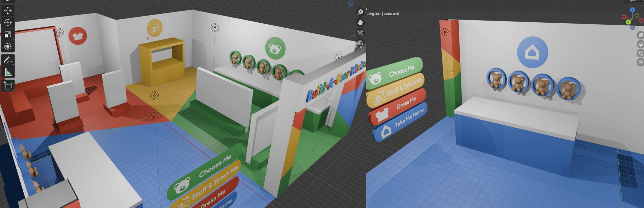
Task: Select the blue 'Take Me Home' sign in right viewport
Action: coord(400,122)
